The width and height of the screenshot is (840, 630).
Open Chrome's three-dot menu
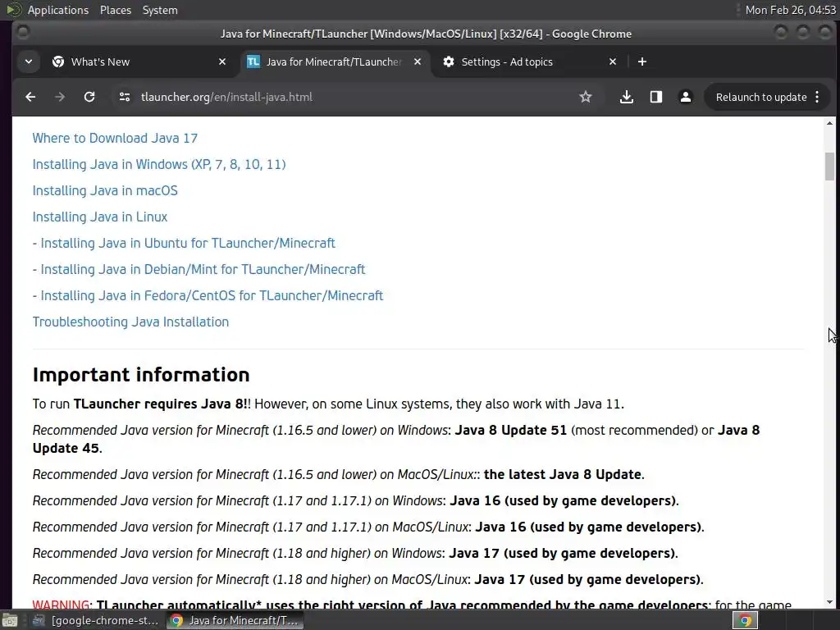pyautogui.click(x=817, y=97)
